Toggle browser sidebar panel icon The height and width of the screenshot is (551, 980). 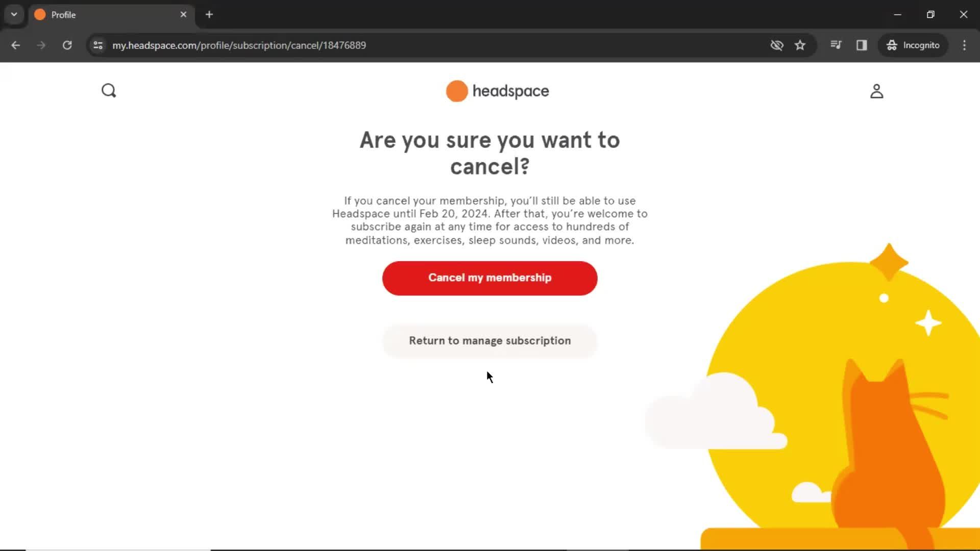point(862,45)
